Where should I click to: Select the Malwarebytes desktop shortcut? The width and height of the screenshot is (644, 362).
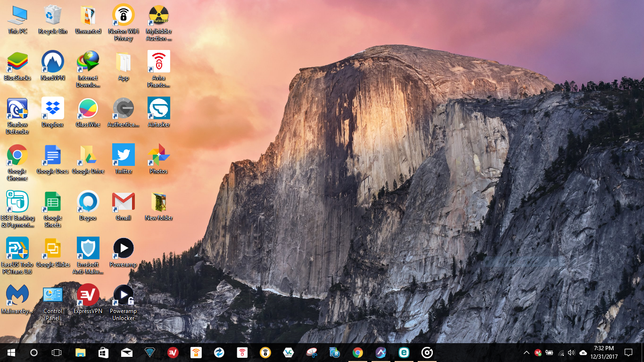click(x=17, y=299)
